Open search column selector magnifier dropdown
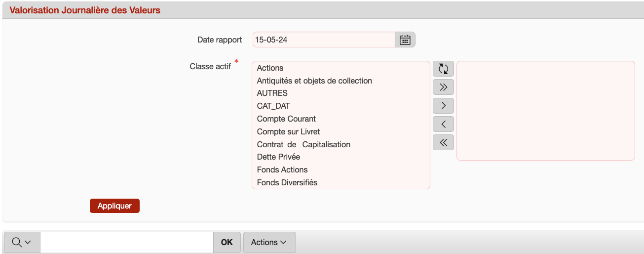This screenshot has height=254, width=644. [x=22, y=242]
